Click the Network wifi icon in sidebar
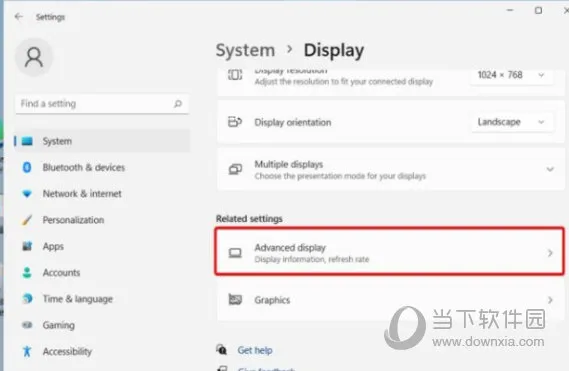The image size is (569, 371). [x=27, y=194]
